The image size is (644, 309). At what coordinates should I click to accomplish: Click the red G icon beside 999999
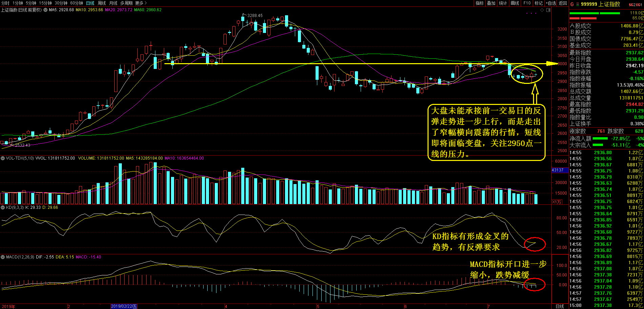(572, 4)
